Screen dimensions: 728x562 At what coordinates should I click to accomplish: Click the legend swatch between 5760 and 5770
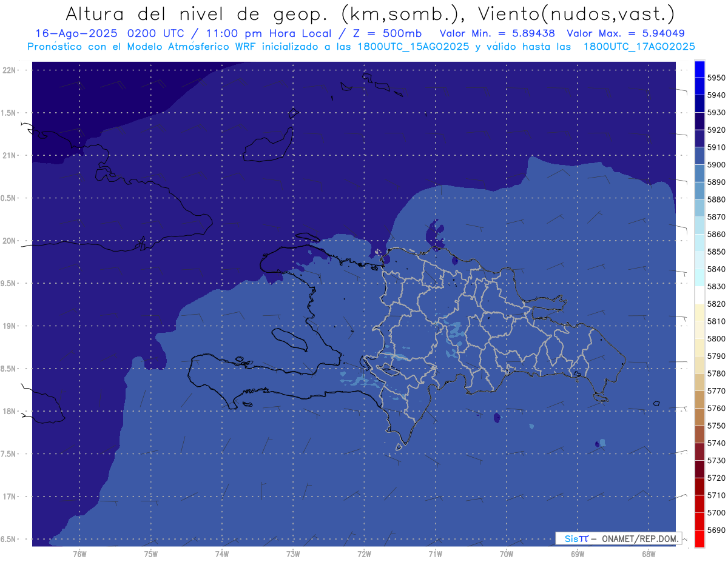pos(699,400)
